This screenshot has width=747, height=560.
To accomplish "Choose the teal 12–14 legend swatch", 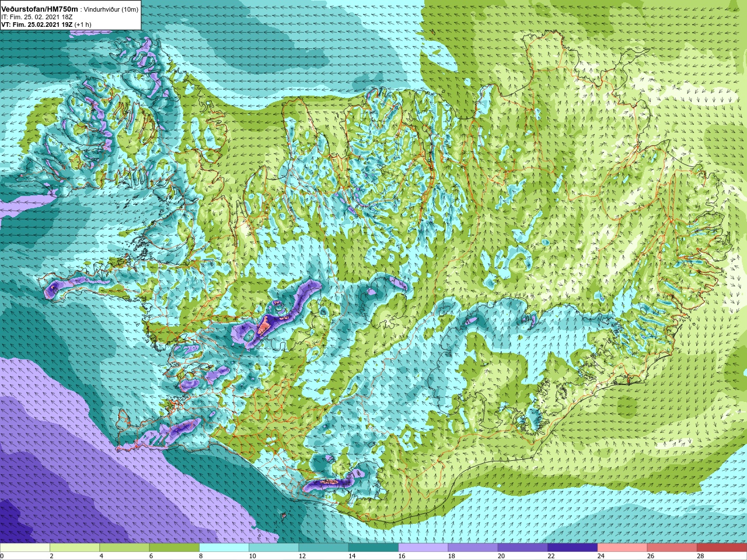I will click(x=323, y=548).
